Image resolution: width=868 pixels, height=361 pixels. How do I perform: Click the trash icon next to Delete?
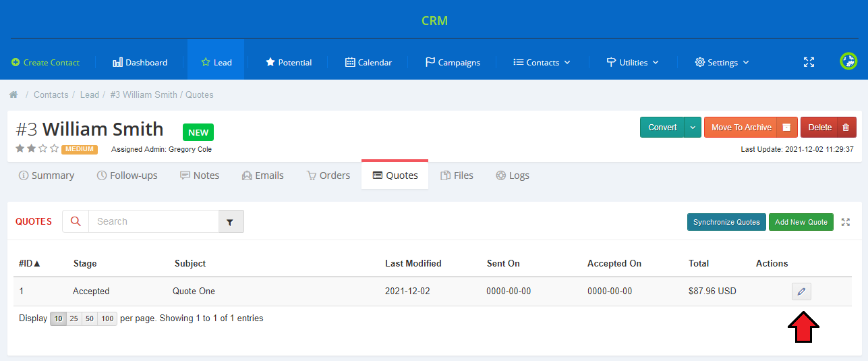(x=846, y=127)
